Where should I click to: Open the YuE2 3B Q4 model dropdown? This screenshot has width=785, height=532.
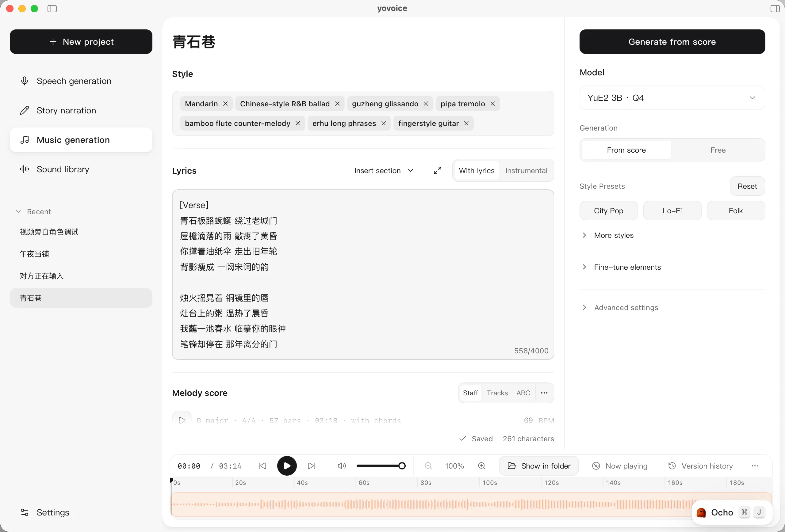point(672,98)
